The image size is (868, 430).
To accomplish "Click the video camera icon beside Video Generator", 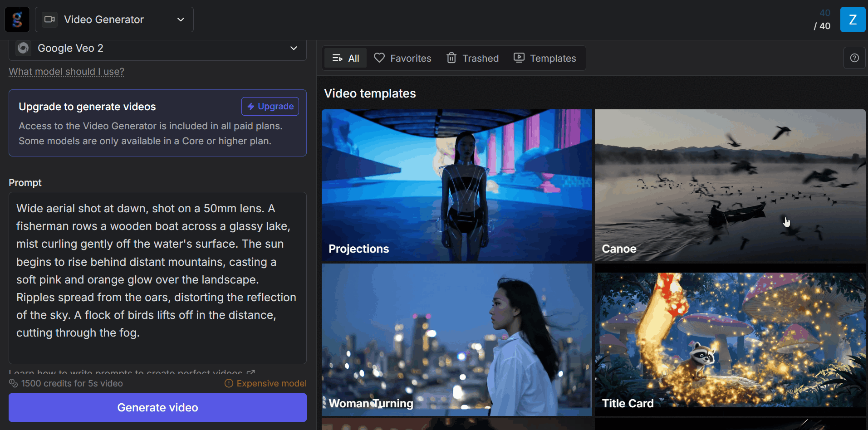I will (x=49, y=20).
